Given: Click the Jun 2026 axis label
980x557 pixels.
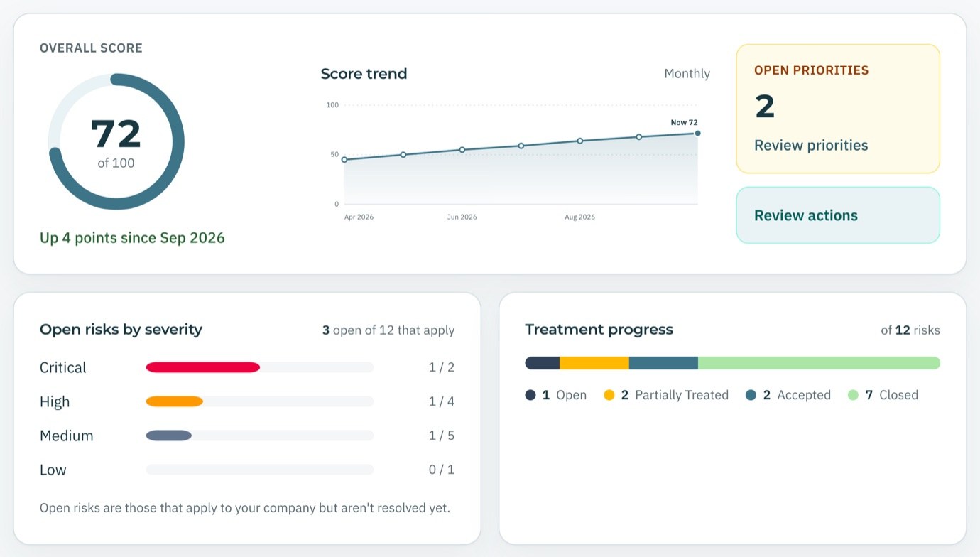Looking at the screenshot, I should 462,217.
